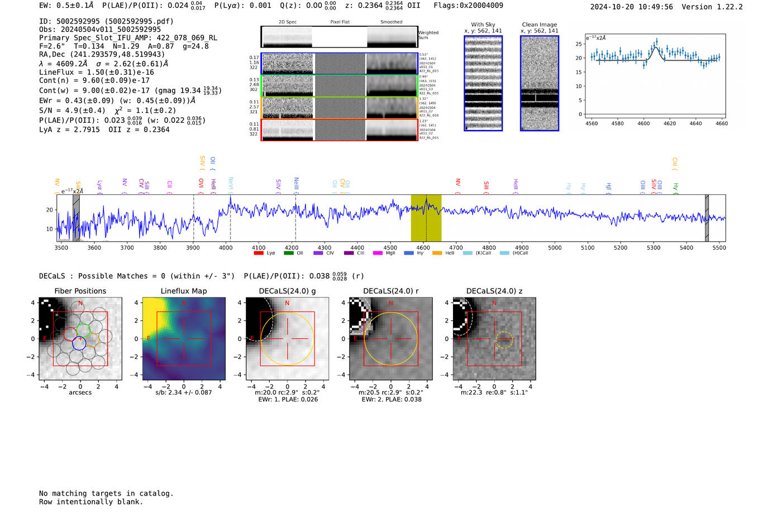The image size is (782, 532).
Task: Open the Fiber Positions image
Action: coord(80,339)
